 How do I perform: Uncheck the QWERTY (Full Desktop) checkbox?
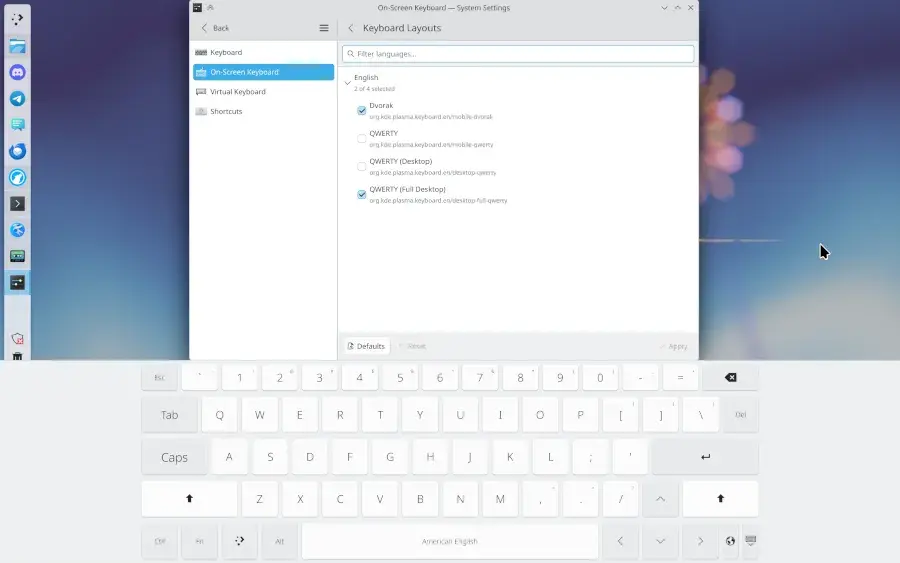tap(362, 195)
